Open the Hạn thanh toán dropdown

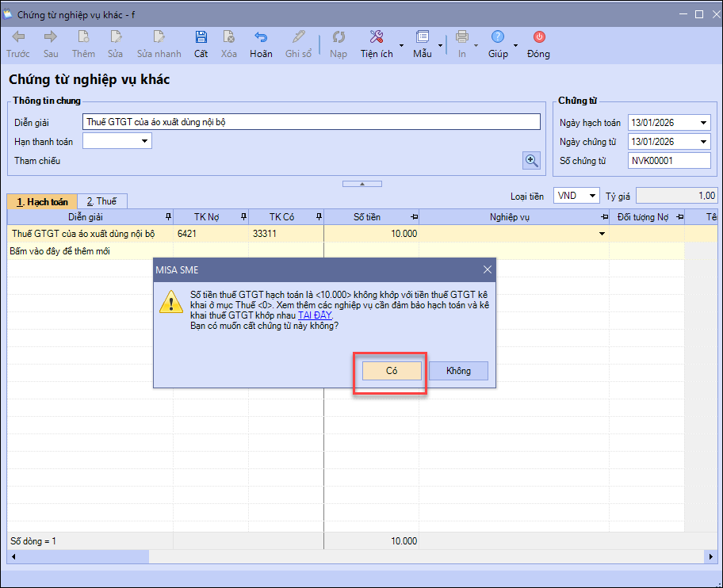[145, 141]
